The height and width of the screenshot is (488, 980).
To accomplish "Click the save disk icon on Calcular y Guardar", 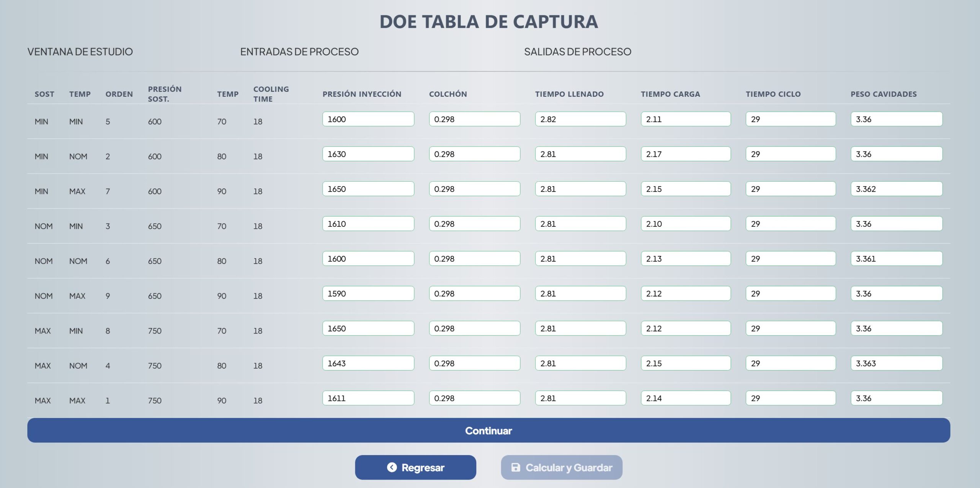I will click(x=516, y=467).
